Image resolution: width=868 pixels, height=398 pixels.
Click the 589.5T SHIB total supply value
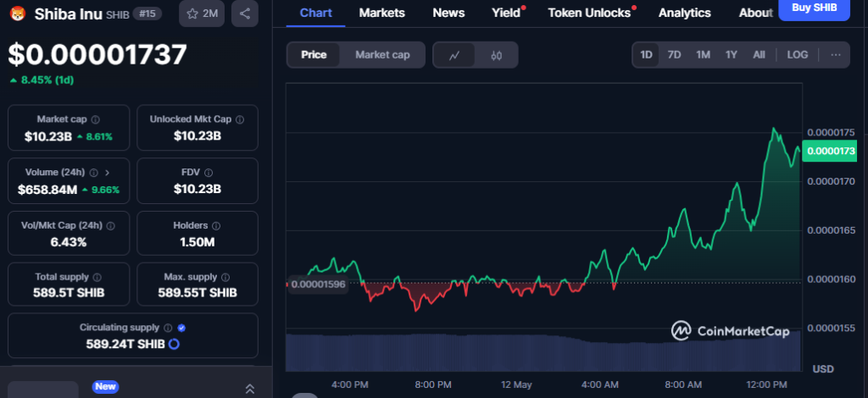(69, 292)
